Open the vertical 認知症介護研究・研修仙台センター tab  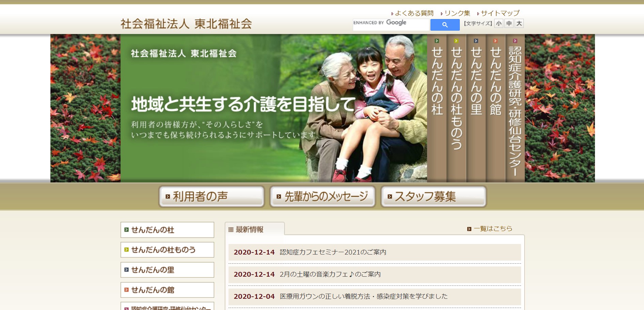[x=515, y=108]
